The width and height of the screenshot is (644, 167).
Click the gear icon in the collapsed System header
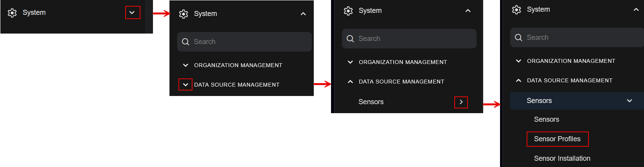pyautogui.click(x=12, y=13)
